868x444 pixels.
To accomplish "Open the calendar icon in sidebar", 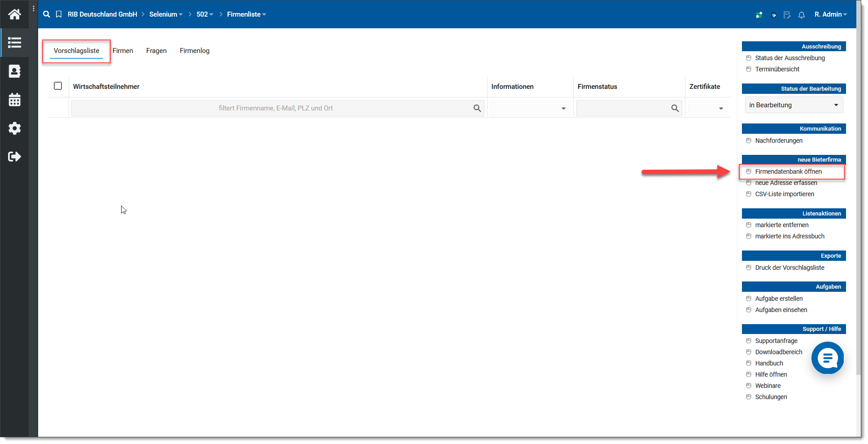I will [14, 100].
